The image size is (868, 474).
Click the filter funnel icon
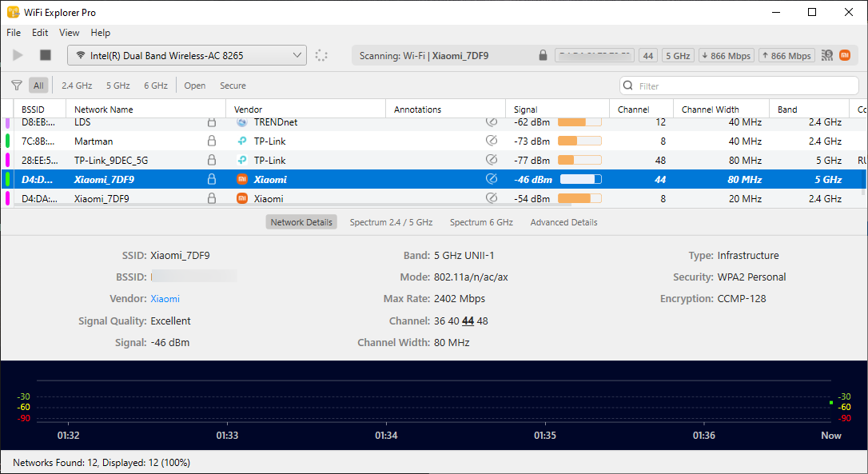point(17,86)
